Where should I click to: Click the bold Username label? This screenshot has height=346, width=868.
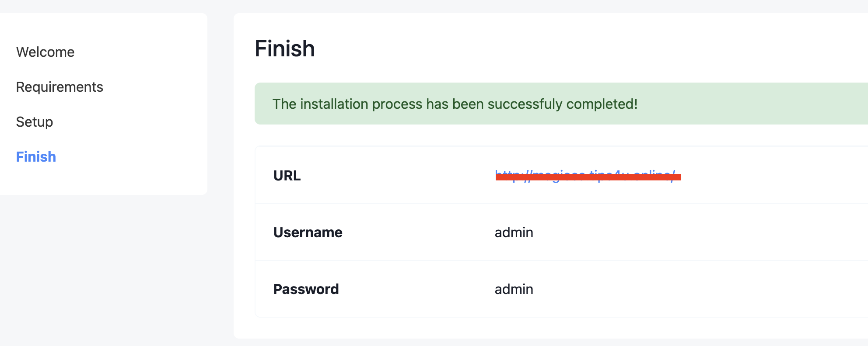308,232
